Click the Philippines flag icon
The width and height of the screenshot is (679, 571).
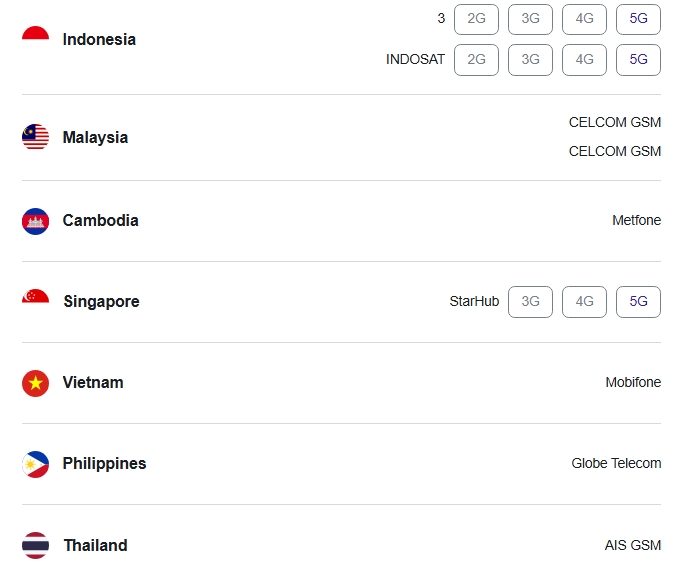tap(36, 464)
